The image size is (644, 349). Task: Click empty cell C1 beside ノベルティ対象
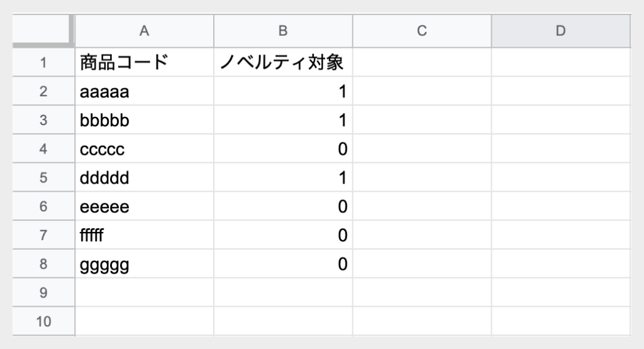click(x=422, y=62)
